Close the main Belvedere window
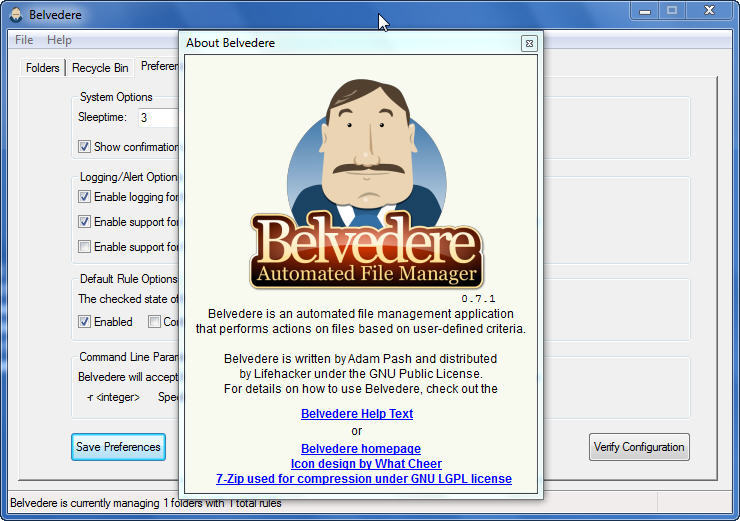740x521 pixels. pos(709,10)
